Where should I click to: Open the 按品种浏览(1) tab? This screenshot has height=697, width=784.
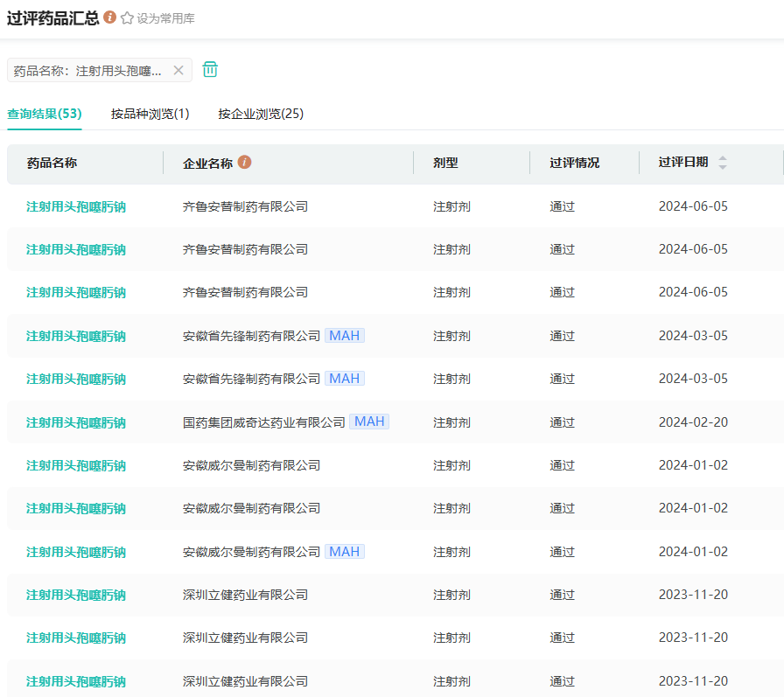[x=150, y=114]
